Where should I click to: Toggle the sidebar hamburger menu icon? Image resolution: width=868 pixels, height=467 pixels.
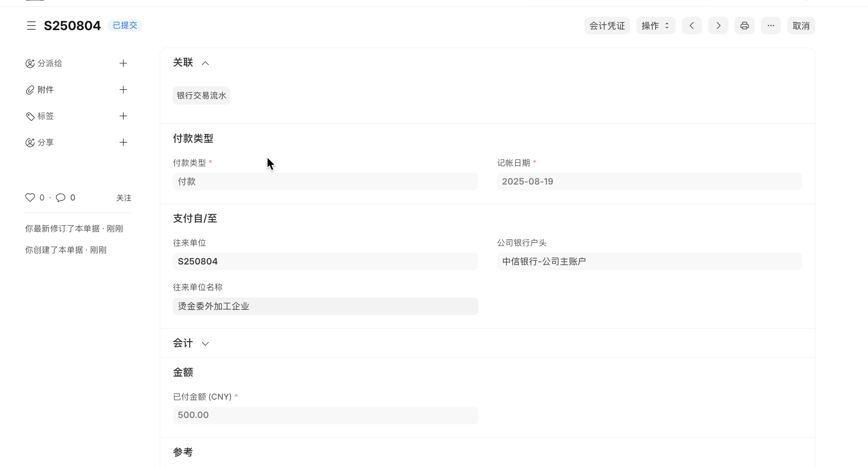(31, 26)
